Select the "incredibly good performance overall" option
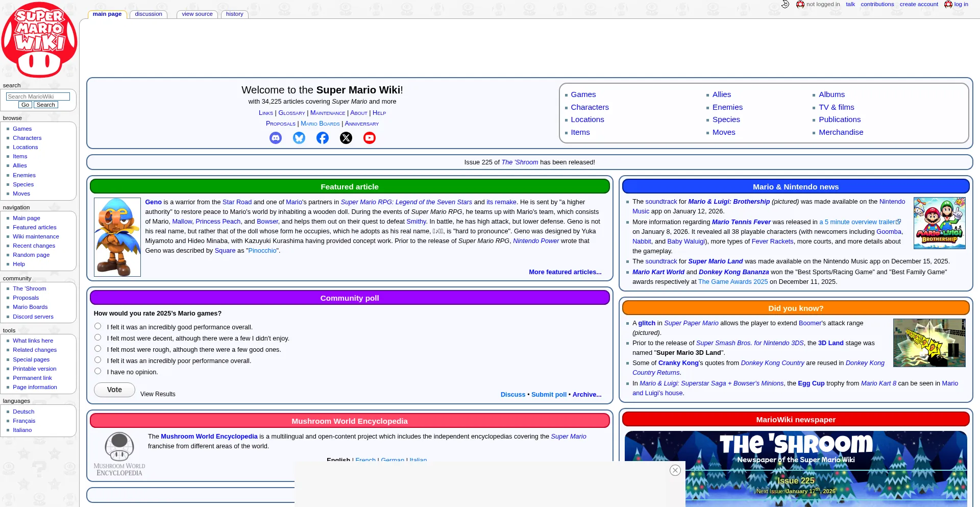Viewport: 980px width, 507px height. pos(97,326)
